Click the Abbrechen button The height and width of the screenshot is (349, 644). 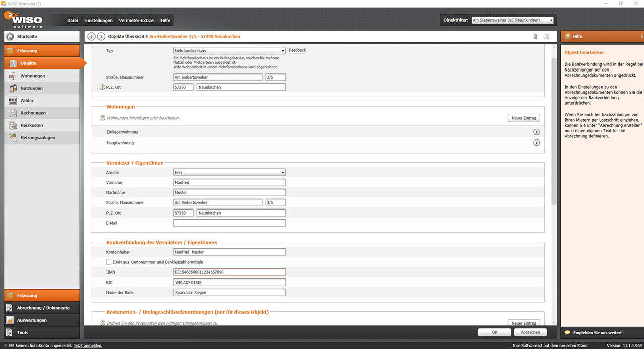click(530, 332)
